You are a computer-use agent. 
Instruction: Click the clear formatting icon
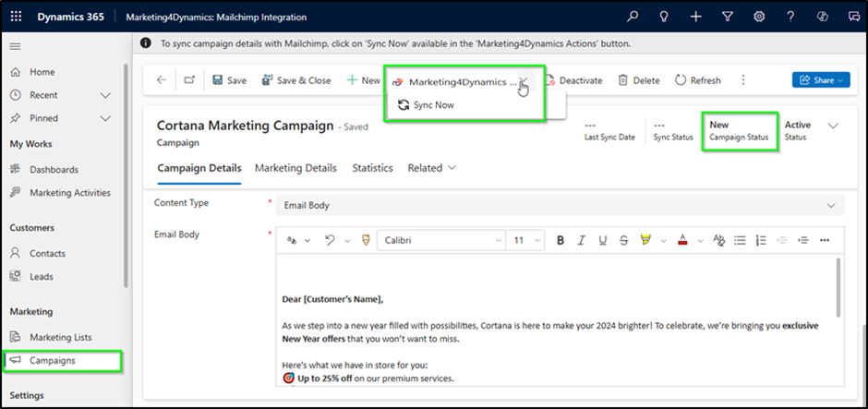pos(719,240)
